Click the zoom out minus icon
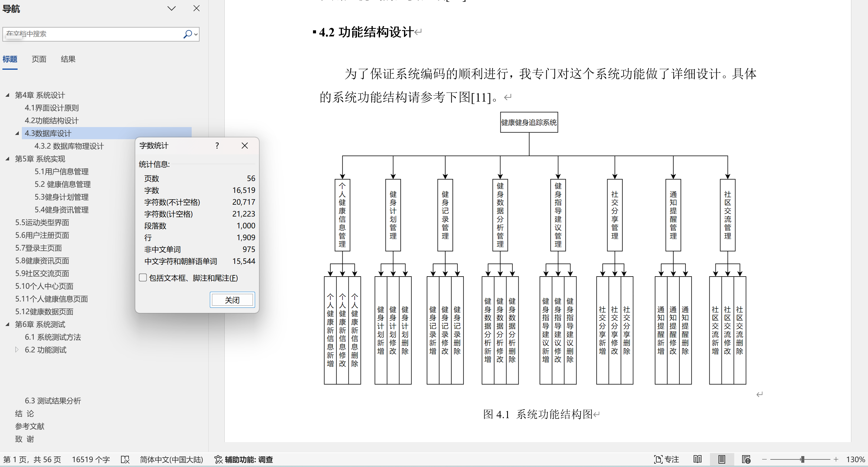Viewport: 868px width, 467px height. [x=764, y=459]
